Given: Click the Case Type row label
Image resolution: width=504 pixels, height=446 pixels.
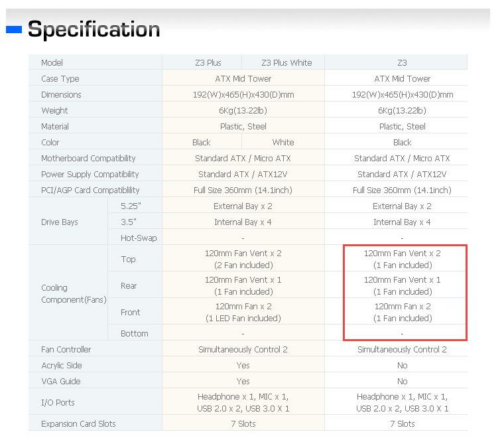Looking at the screenshot, I should point(60,78).
